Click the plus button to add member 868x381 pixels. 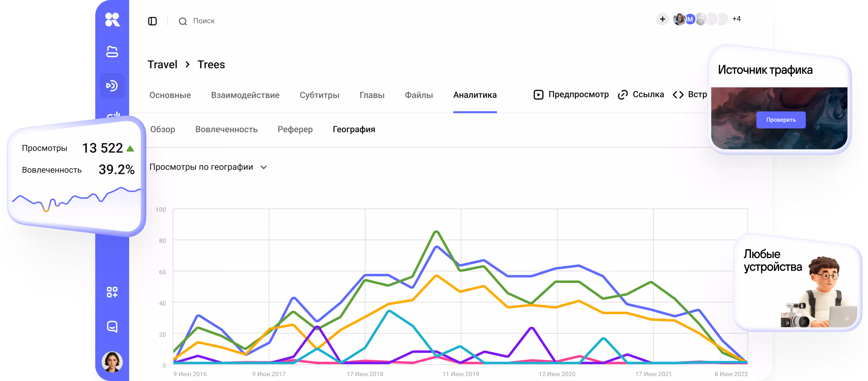pyautogui.click(x=662, y=19)
